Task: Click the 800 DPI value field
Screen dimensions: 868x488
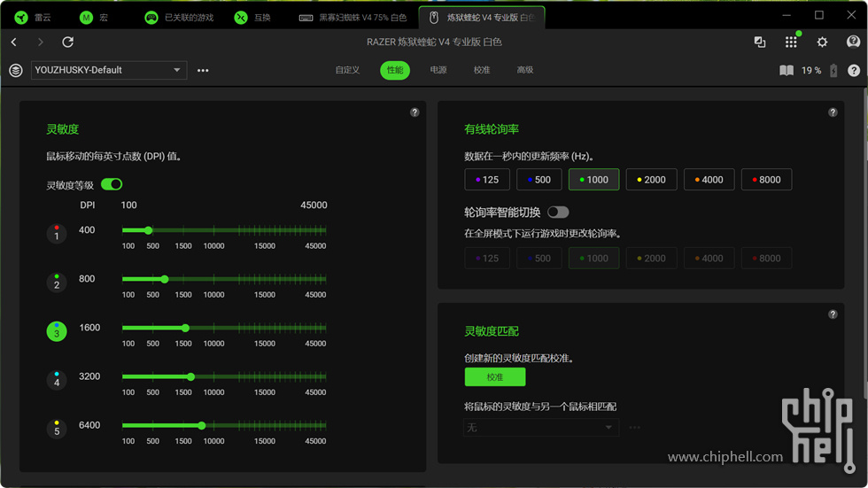Action: coord(87,279)
